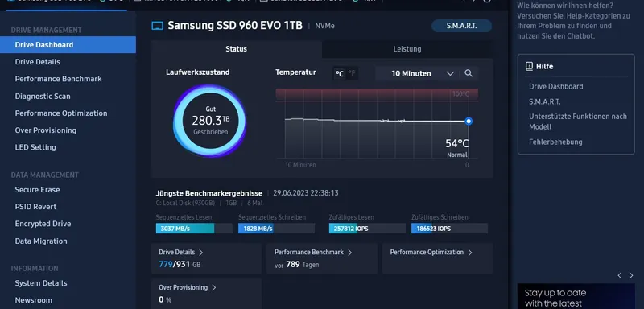Viewport: 644px width, 309px height.
Task: Click the 54°C temperature reading
Action: [x=457, y=143]
